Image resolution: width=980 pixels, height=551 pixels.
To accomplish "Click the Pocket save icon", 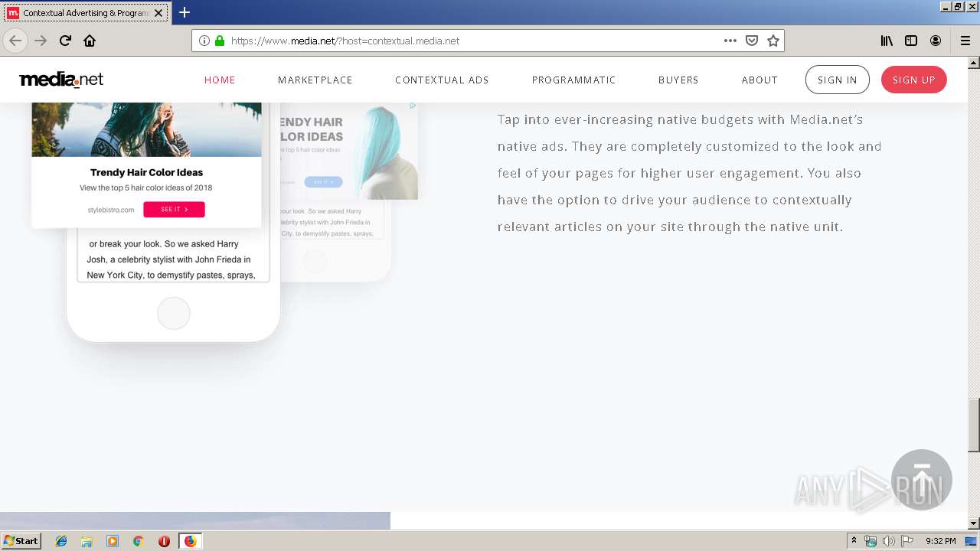I will (752, 41).
